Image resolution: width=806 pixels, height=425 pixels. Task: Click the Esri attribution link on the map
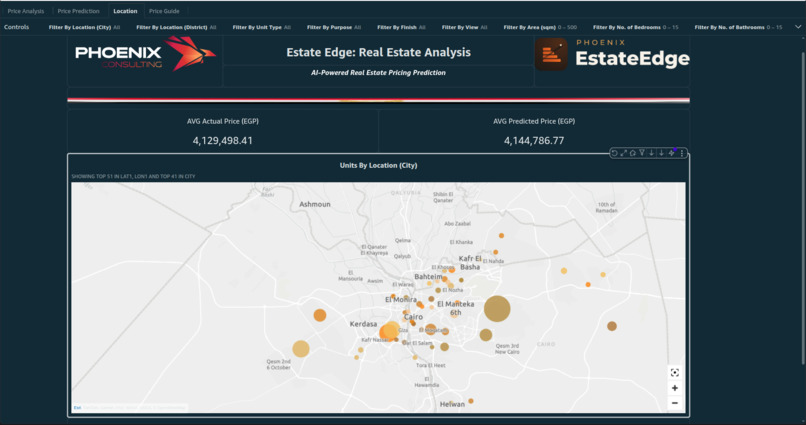pyautogui.click(x=77, y=408)
